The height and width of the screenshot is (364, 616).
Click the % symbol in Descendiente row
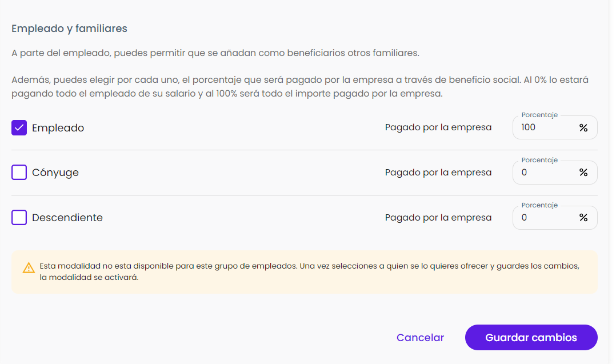click(x=583, y=217)
